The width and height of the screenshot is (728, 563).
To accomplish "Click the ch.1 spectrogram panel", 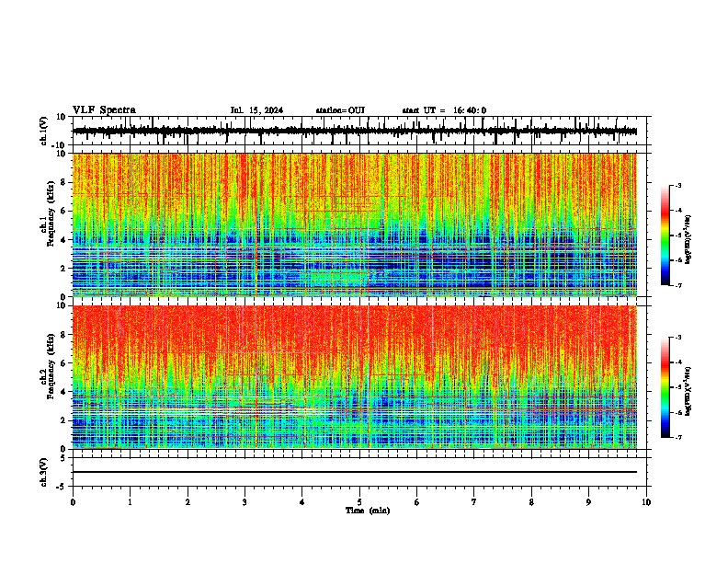I will pyautogui.click(x=355, y=224).
